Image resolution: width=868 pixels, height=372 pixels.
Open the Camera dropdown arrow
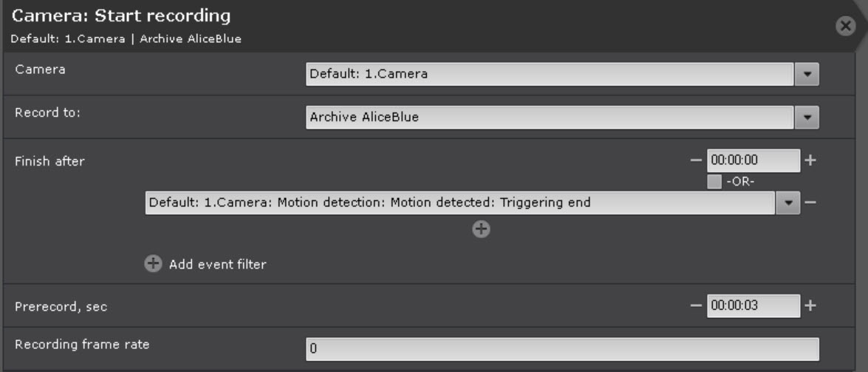[x=807, y=74]
